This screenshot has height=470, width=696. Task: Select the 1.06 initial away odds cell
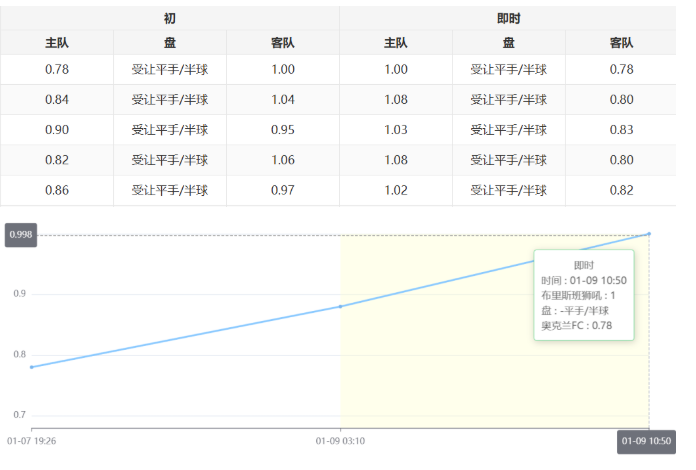(x=283, y=160)
